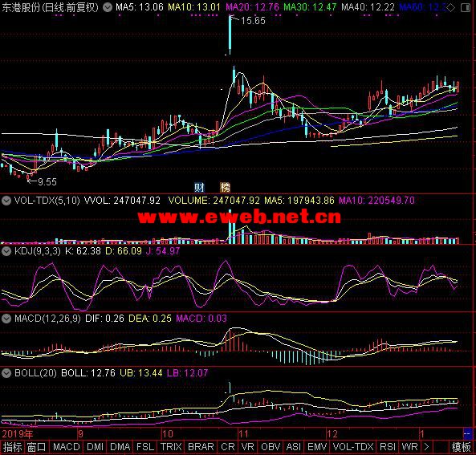Click the MA30: 12.47 label
476x455 pixels.
tap(310, 7)
